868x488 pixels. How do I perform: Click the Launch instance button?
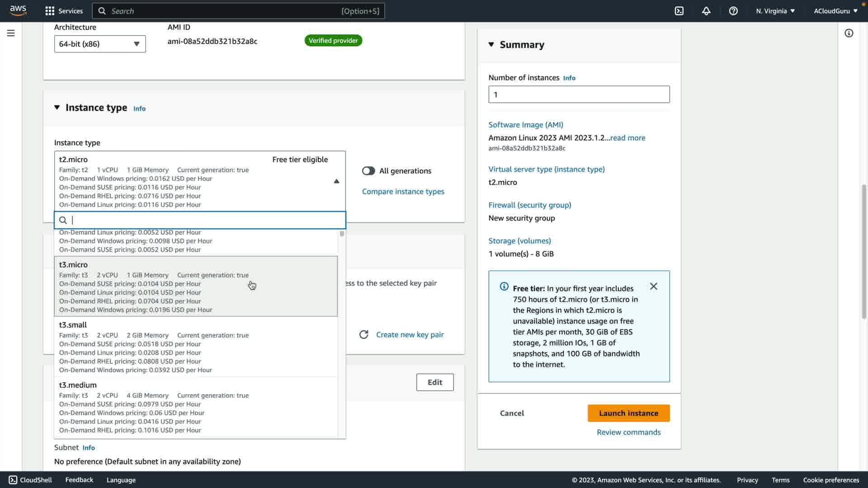coord(628,413)
